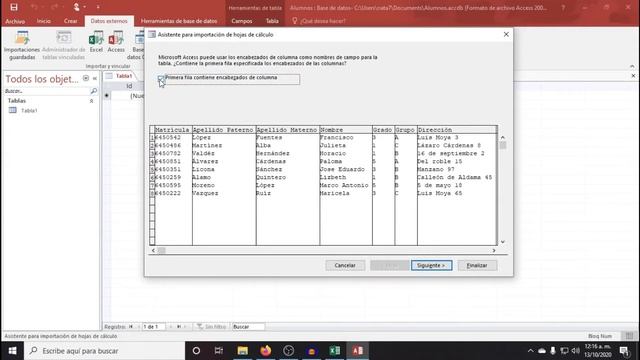Image resolution: width=640 pixels, height=360 pixels.
Task: Open the Herramientas de base de datos tab
Action: (179, 21)
